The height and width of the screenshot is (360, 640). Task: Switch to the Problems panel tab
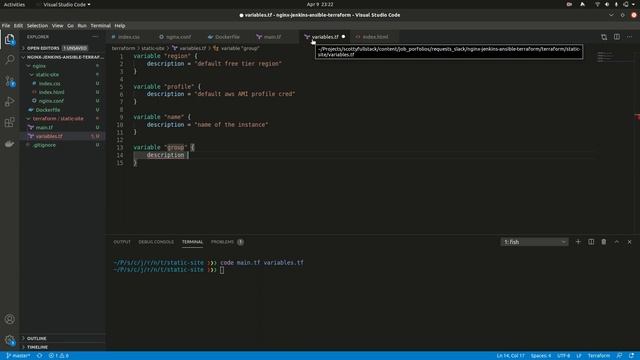(227, 242)
